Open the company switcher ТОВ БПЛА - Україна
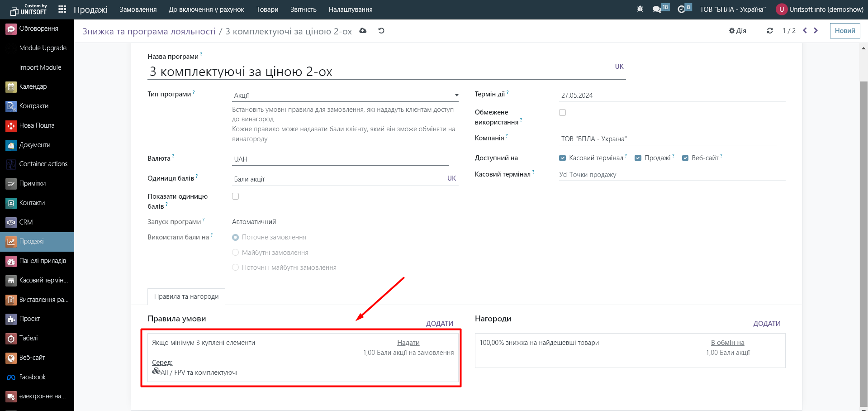This screenshot has width=868, height=411. [733, 9]
